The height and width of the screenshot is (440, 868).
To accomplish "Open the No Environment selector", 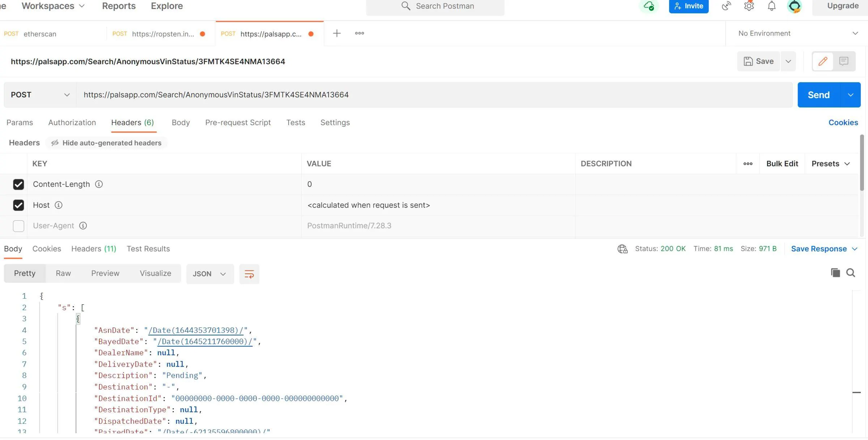I will [x=798, y=33].
